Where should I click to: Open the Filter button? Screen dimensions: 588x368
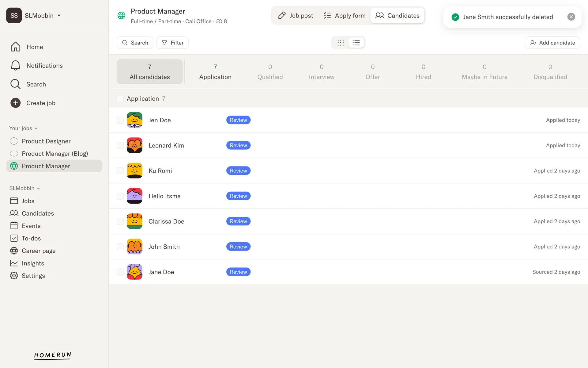coord(172,43)
